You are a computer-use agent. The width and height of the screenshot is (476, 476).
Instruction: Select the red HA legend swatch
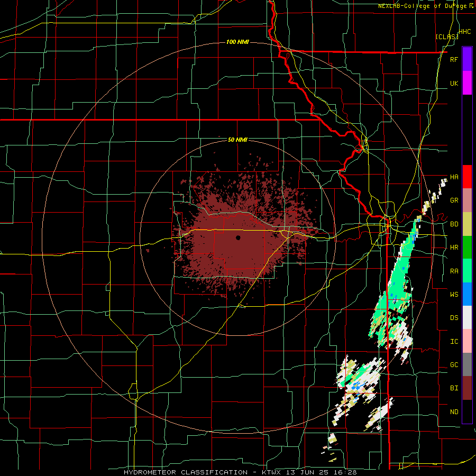tap(467, 177)
